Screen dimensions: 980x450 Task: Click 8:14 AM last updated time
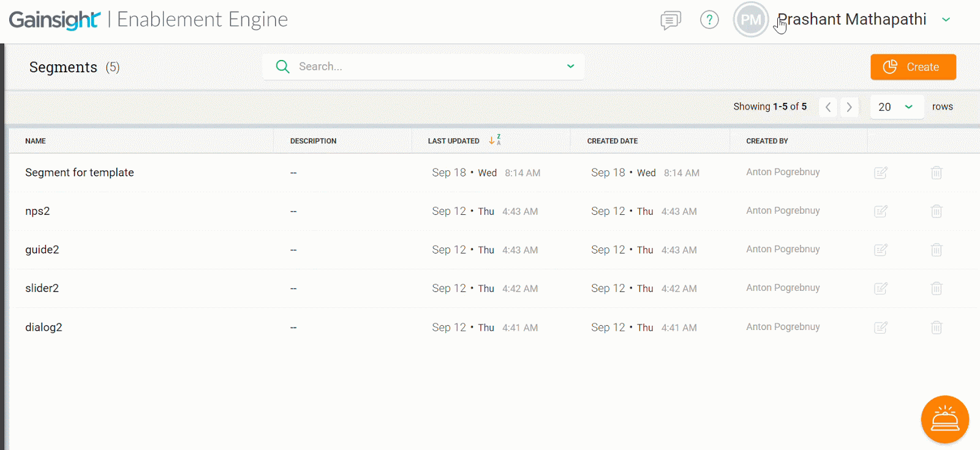(522, 173)
